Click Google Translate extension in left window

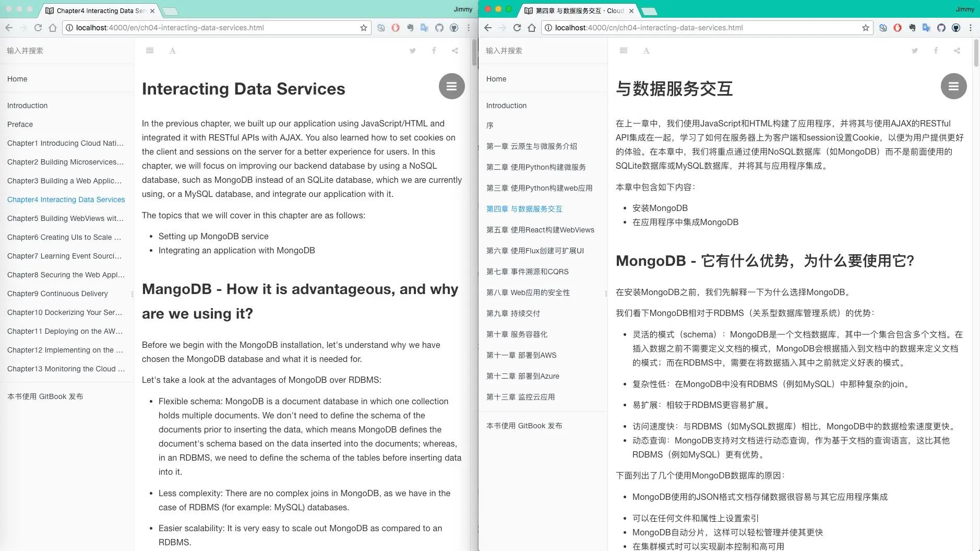point(425,28)
